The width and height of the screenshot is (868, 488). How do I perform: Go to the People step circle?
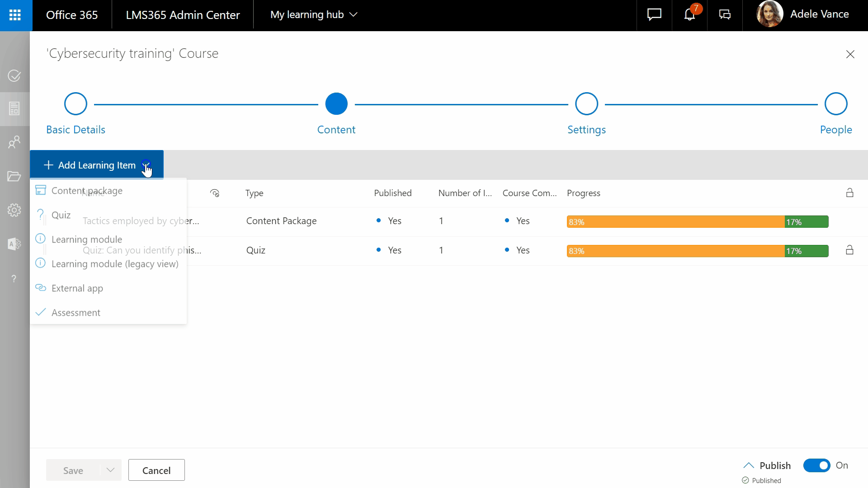click(835, 104)
